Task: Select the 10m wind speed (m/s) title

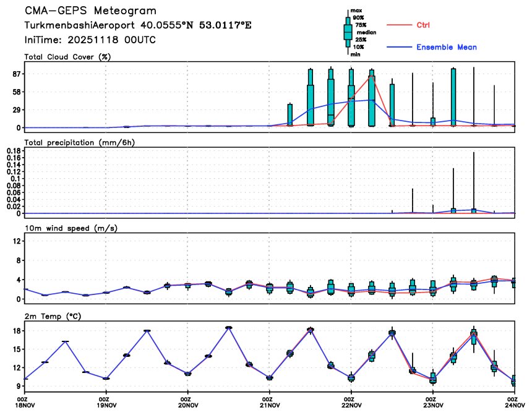Action: point(71,228)
